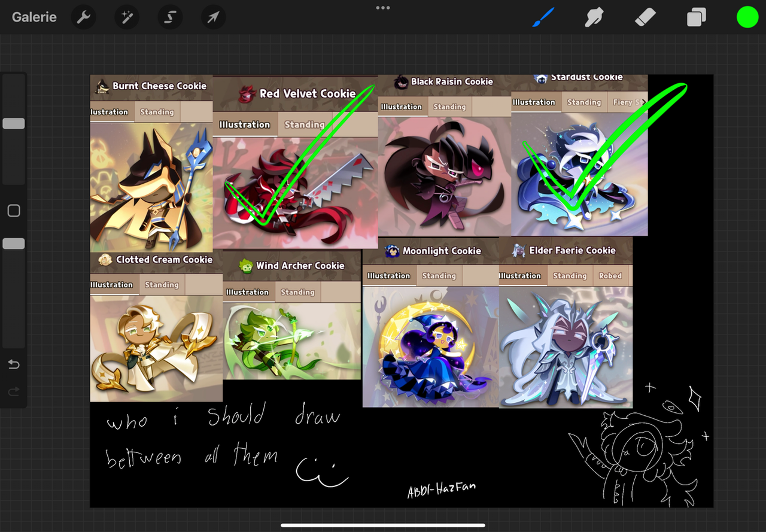Click the Moonlight Cookie title text

coord(442,251)
